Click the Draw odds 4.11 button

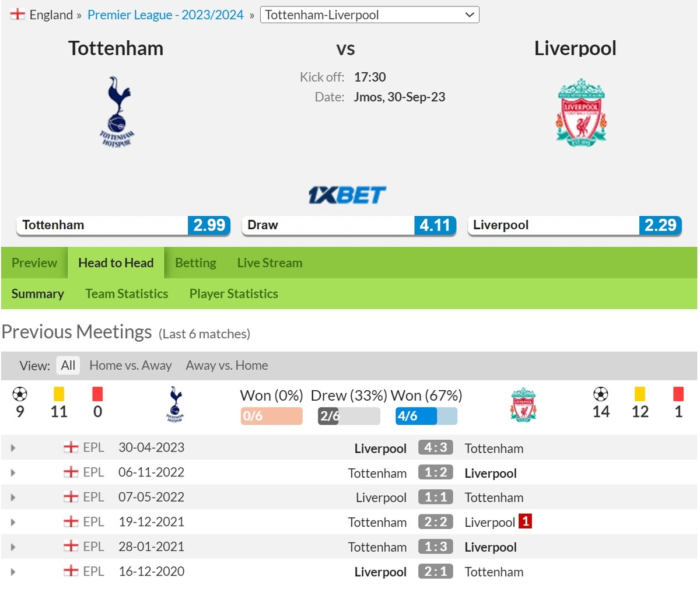(349, 226)
